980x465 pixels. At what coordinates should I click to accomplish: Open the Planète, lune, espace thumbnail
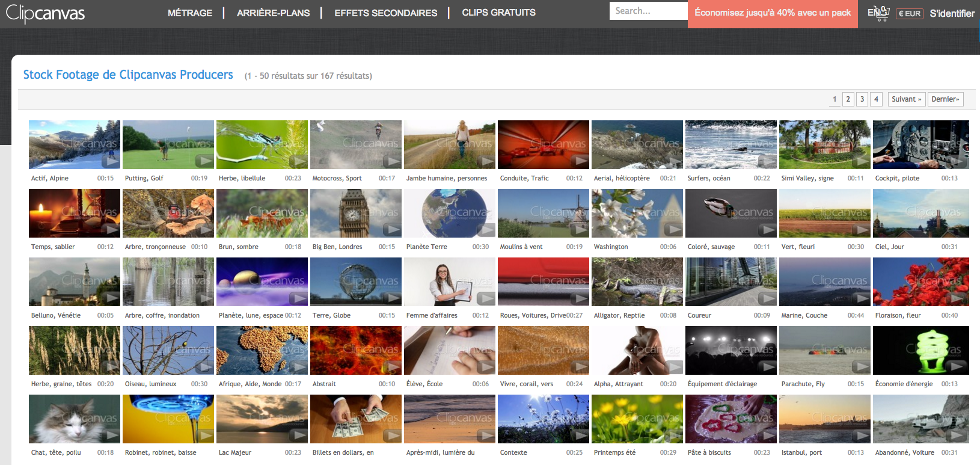click(x=262, y=282)
